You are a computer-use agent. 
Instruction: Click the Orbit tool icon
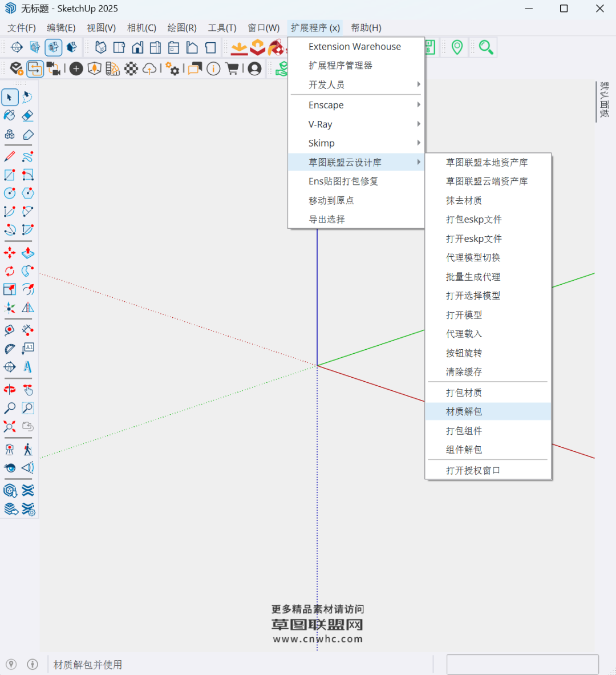[10, 390]
